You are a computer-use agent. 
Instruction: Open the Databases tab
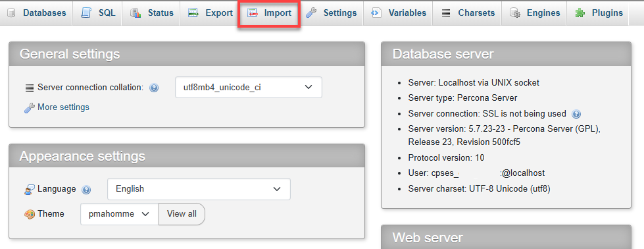click(36, 13)
